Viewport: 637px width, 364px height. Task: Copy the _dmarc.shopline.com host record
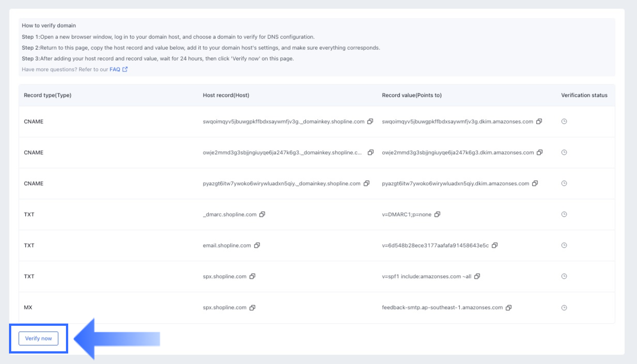[x=262, y=214]
